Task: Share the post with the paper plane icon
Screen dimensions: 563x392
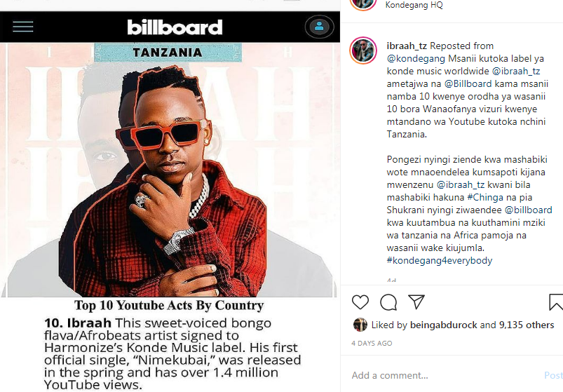Action: coord(416,302)
